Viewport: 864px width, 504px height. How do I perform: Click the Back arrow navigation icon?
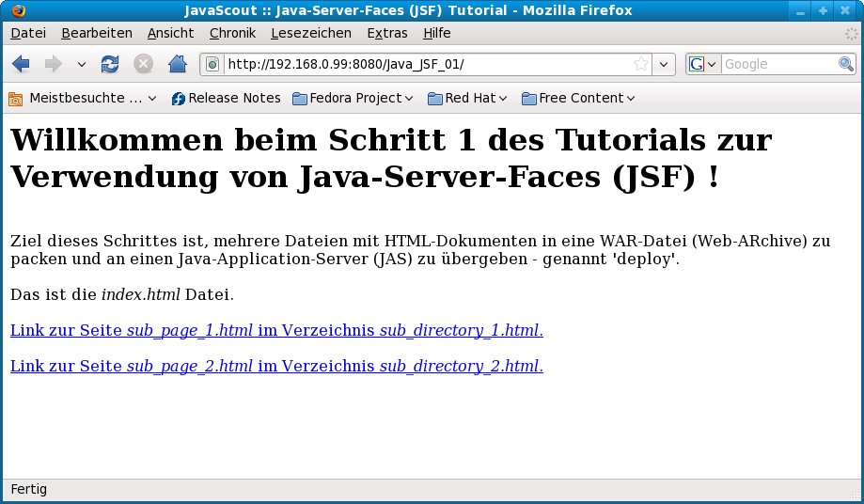click(22, 64)
